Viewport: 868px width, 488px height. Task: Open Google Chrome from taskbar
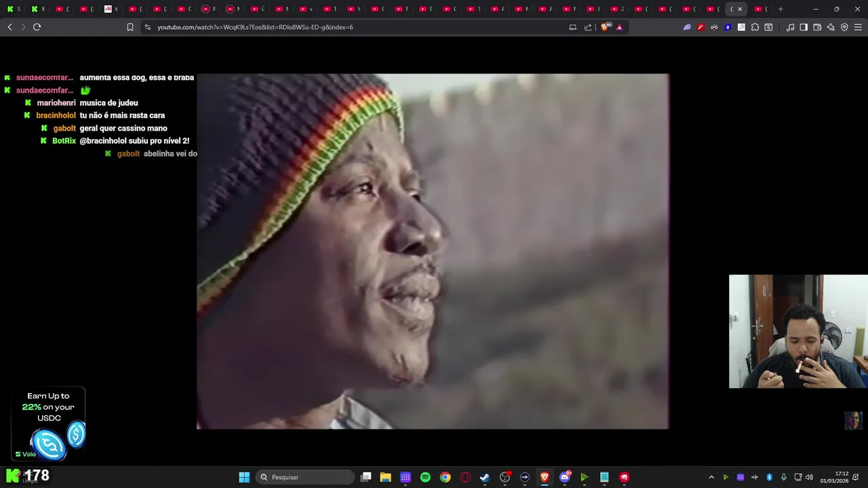click(445, 477)
